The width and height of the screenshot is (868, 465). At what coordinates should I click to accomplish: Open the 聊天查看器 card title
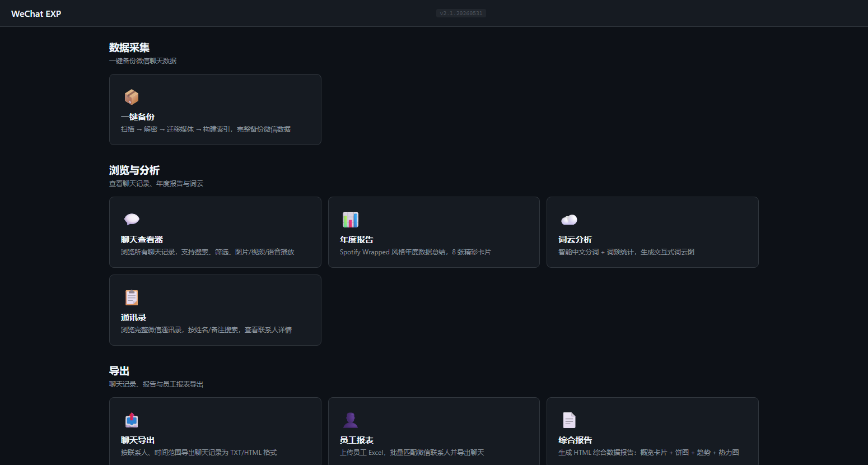coord(142,240)
